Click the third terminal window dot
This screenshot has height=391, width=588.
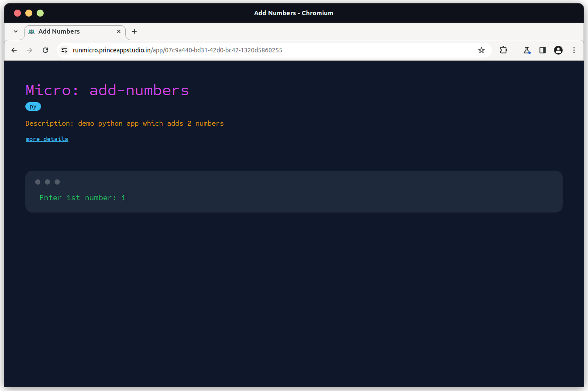click(57, 182)
